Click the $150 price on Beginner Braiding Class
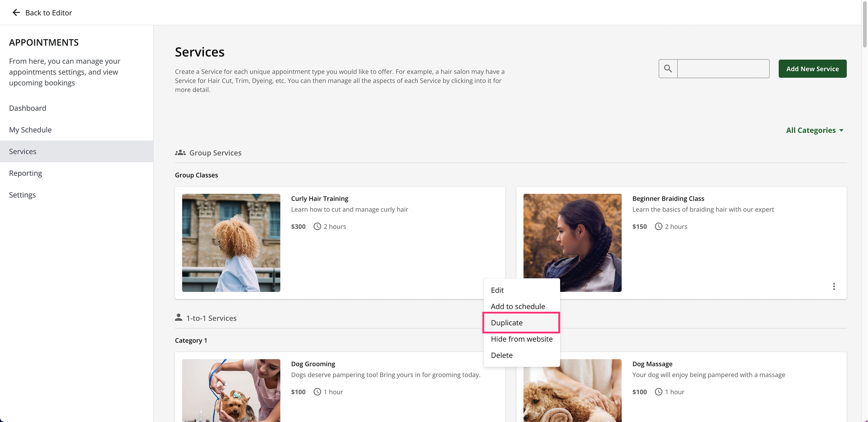 [640, 226]
